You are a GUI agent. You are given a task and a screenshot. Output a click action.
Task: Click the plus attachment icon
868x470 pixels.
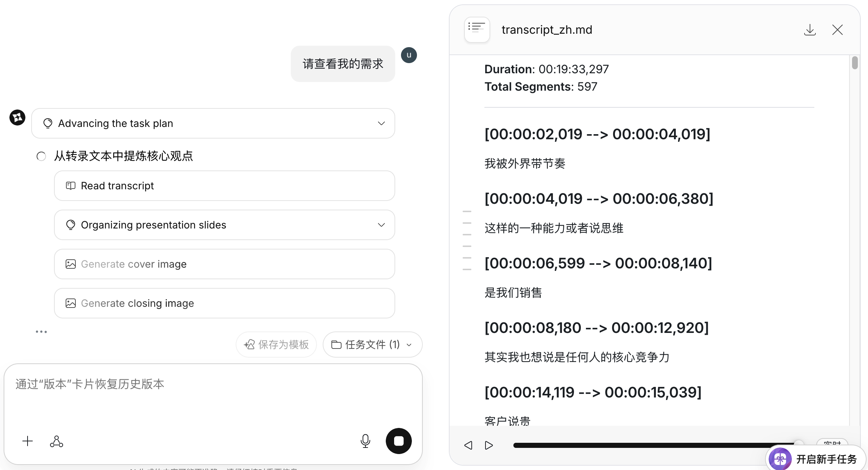coord(28,441)
